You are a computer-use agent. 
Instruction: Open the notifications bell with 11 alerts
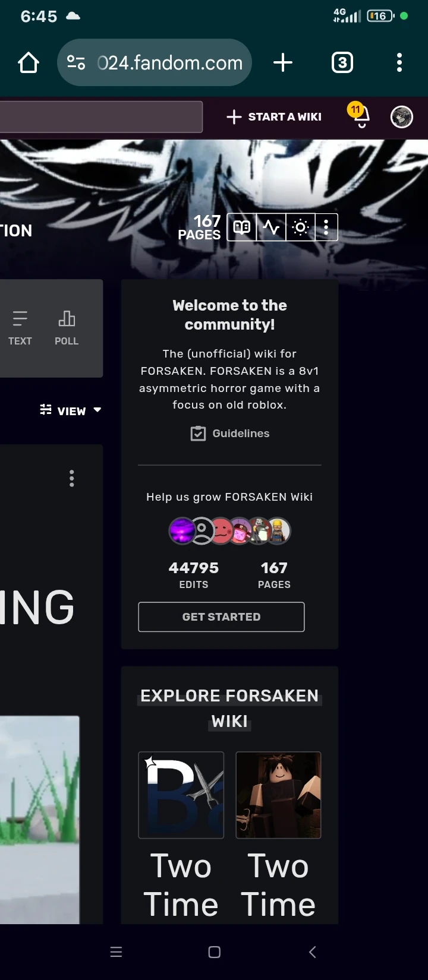click(x=361, y=116)
